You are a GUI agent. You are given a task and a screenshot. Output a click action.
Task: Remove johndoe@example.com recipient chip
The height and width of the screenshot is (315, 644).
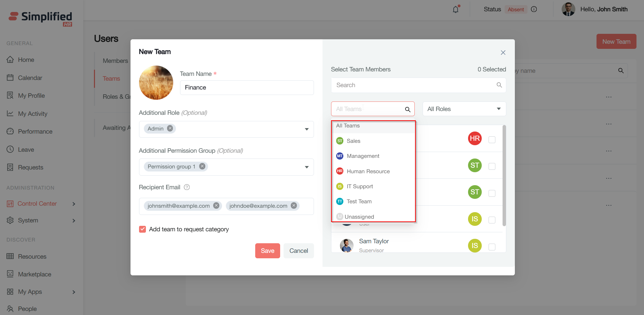coord(294,206)
